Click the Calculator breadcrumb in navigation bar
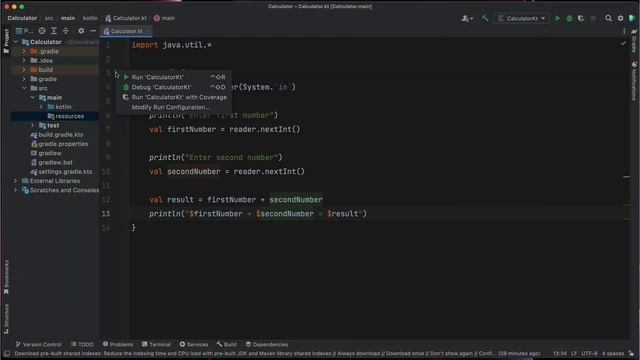The image size is (640, 360). coord(22,18)
